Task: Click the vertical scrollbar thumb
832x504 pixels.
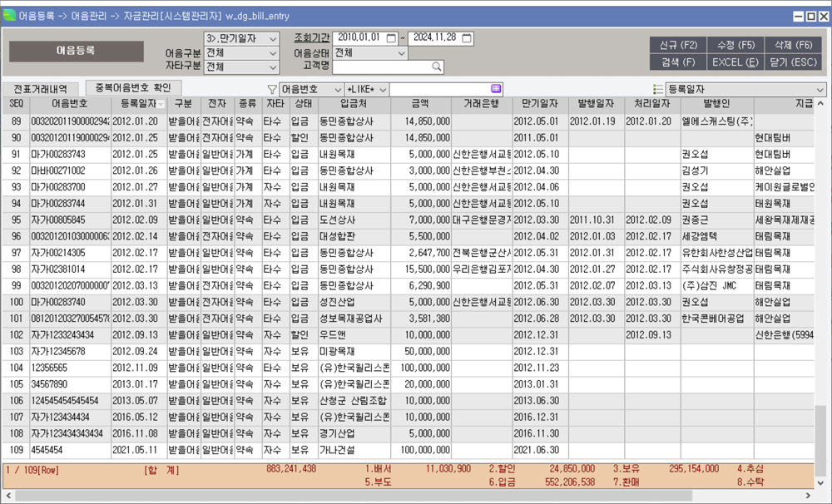Action: tap(820, 439)
